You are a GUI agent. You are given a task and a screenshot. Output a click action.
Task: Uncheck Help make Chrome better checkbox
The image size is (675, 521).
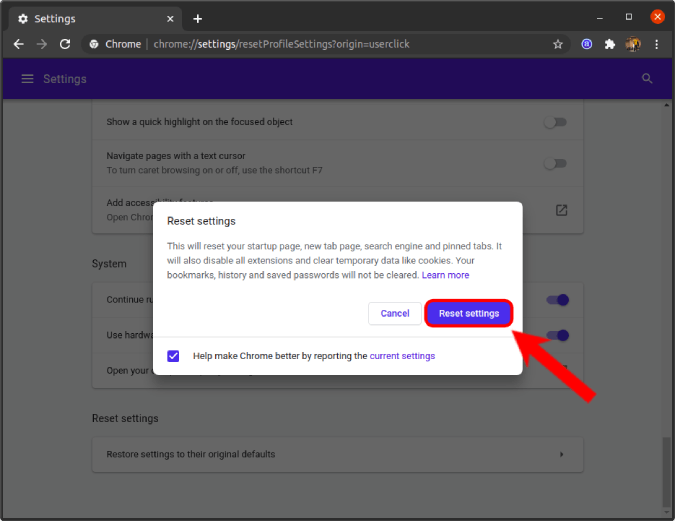click(x=173, y=356)
